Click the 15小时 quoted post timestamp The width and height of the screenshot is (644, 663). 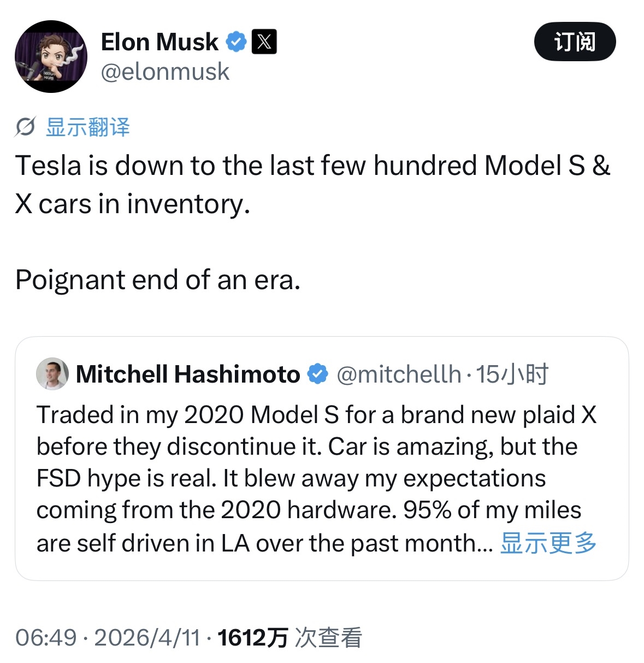(x=512, y=374)
